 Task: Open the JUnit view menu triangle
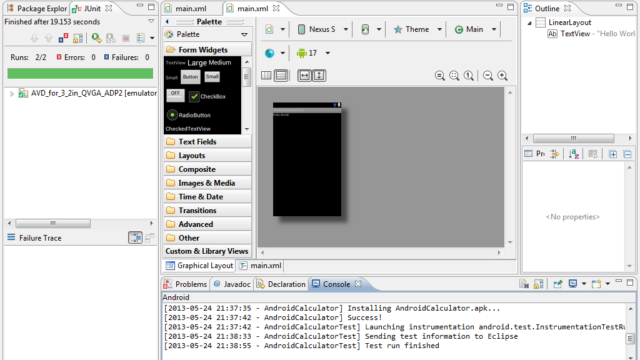[151, 21]
